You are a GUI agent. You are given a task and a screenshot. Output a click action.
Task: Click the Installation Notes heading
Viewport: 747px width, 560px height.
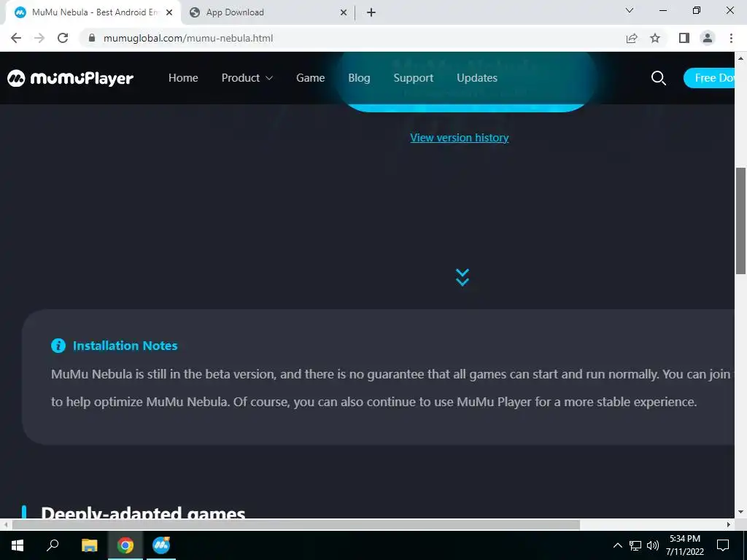pos(125,346)
